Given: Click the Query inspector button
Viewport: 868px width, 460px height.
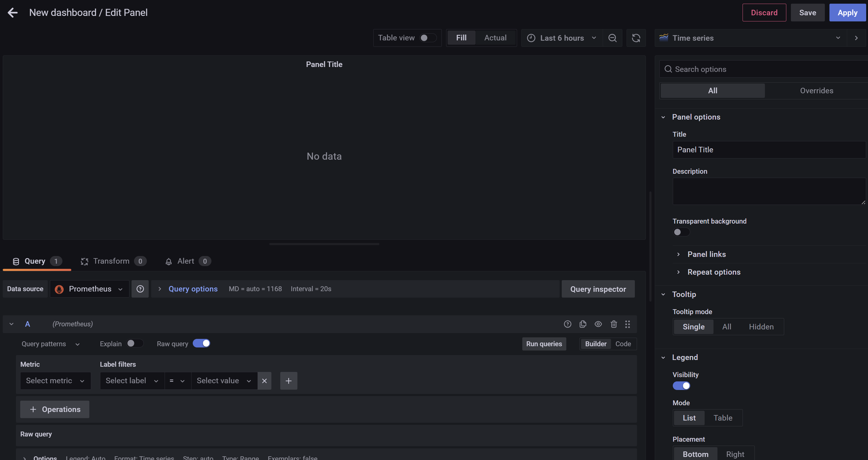Looking at the screenshot, I should click(x=598, y=289).
